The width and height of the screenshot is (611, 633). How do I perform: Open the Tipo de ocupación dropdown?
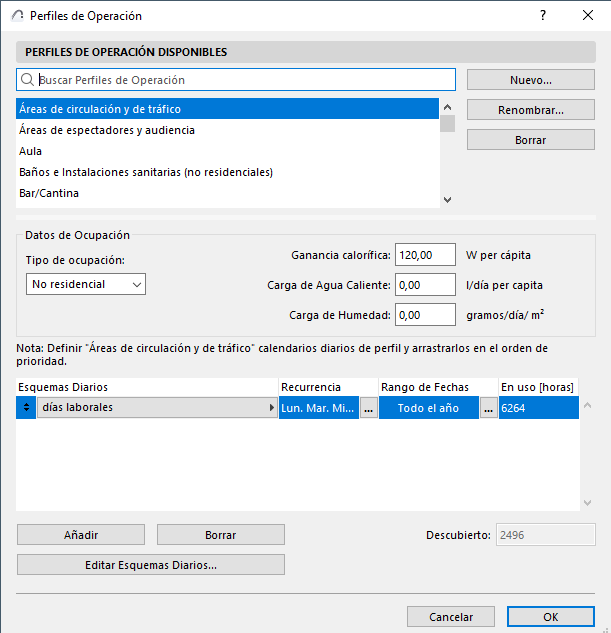click(x=86, y=284)
